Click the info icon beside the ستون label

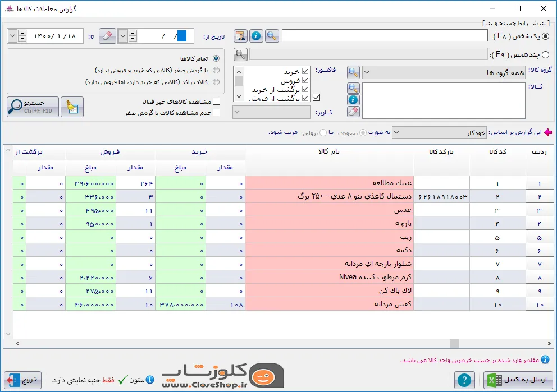click(150, 380)
